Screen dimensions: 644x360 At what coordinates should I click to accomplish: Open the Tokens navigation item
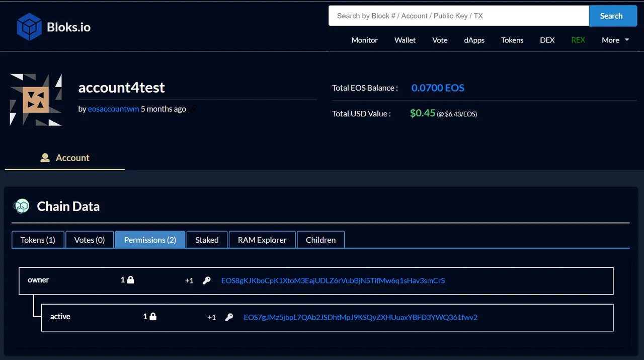[512, 40]
